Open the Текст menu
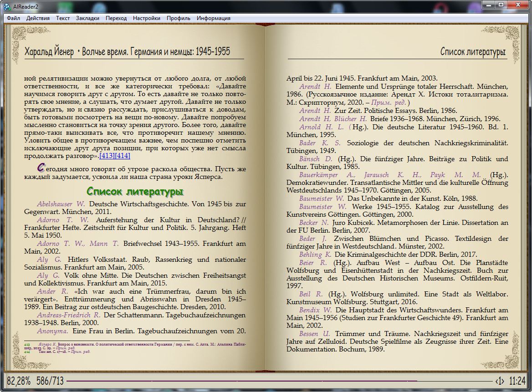 63,18
